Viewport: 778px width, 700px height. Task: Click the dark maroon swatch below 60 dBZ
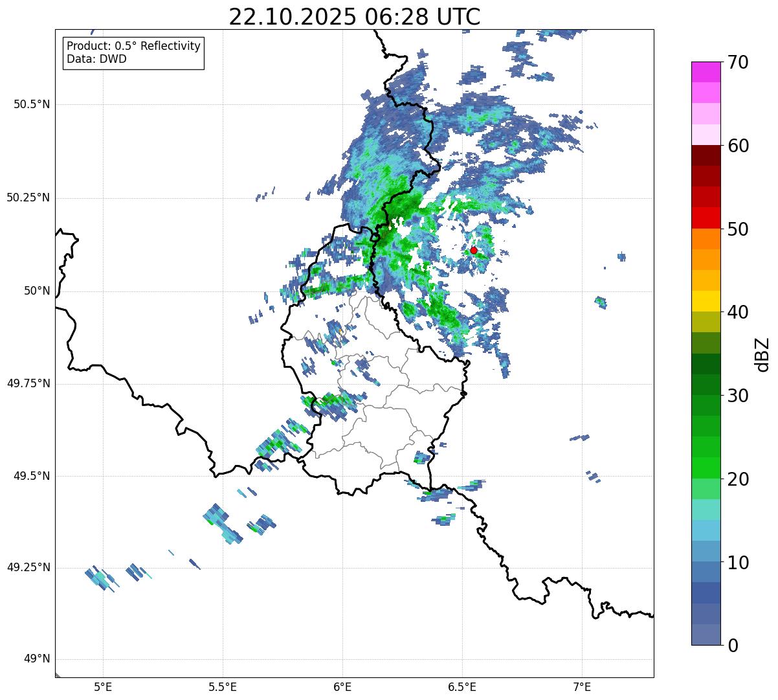[x=706, y=155]
